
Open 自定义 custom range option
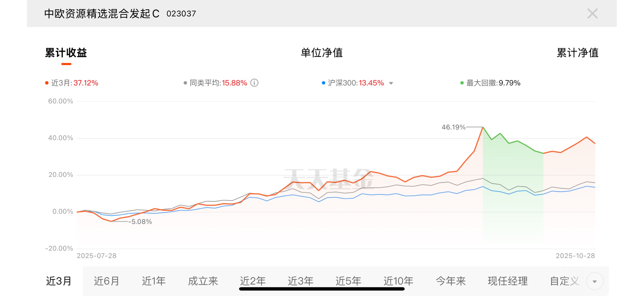[x=565, y=281]
